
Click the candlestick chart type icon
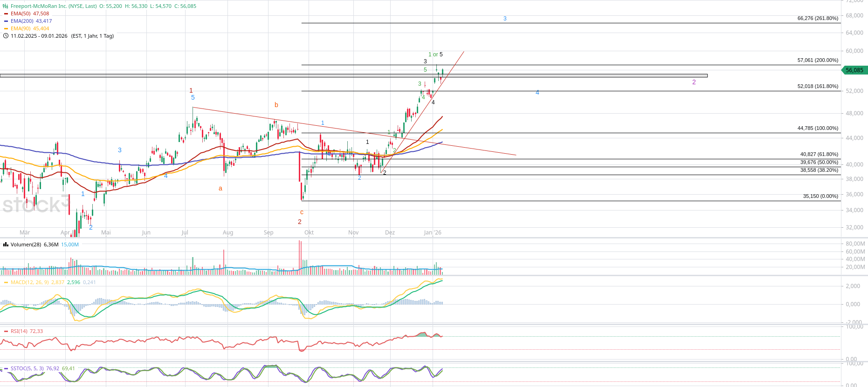pyautogui.click(x=6, y=6)
